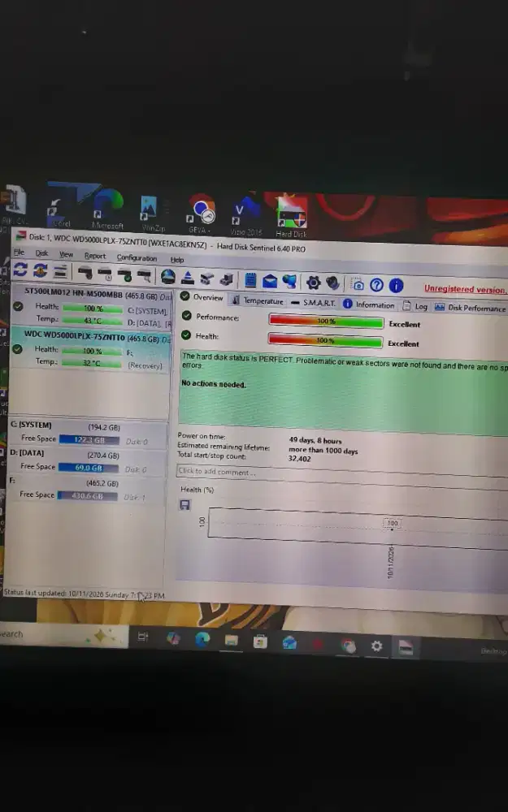Switch to the S.M.A.R.T. tab
The height and width of the screenshot is (812, 508).
tap(313, 302)
